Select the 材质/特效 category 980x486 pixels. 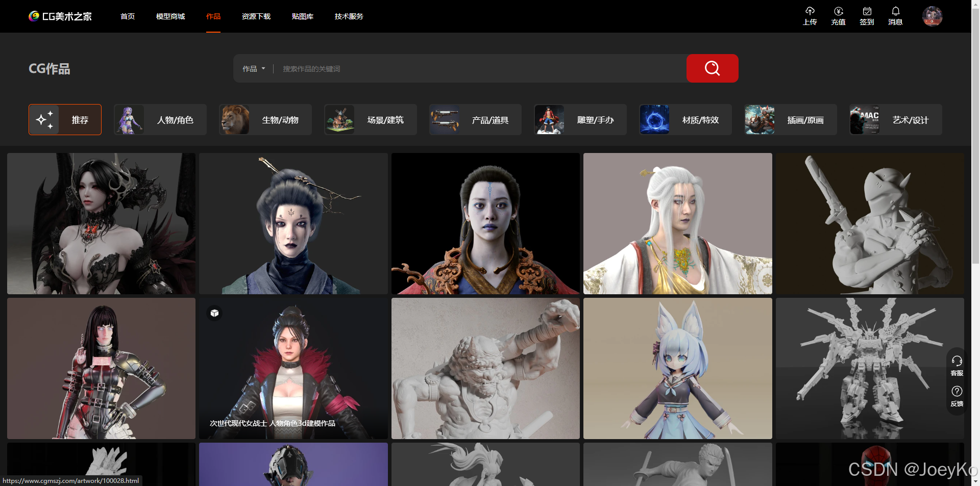click(x=685, y=120)
